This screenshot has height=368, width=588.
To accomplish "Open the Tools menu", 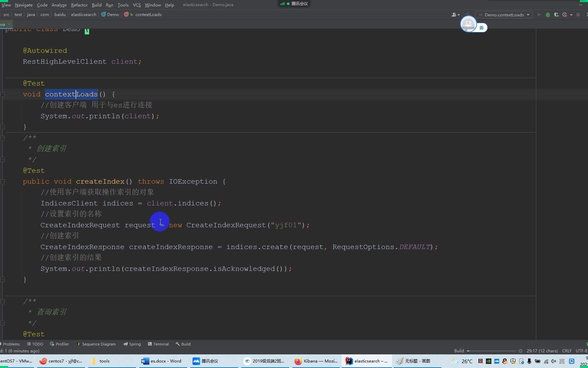I will [x=123, y=5].
